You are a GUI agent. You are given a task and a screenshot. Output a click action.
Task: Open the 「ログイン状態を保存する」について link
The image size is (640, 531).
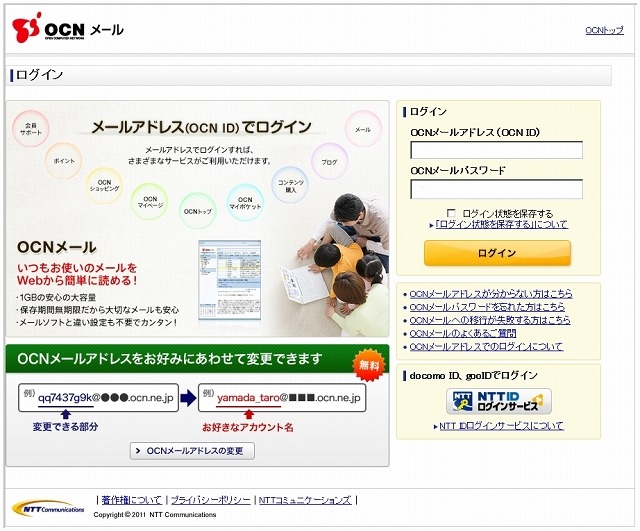(502, 224)
